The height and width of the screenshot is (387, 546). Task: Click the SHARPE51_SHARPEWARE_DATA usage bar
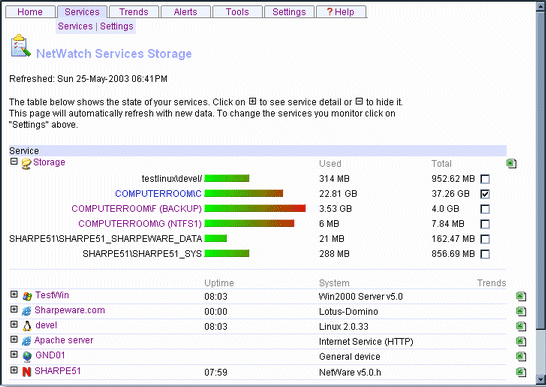pos(216,238)
